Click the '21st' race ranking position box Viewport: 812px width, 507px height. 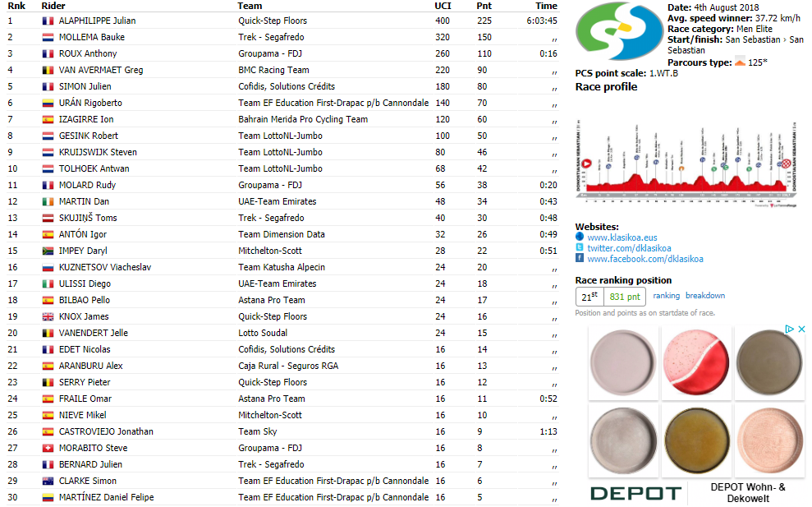tap(590, 297)
